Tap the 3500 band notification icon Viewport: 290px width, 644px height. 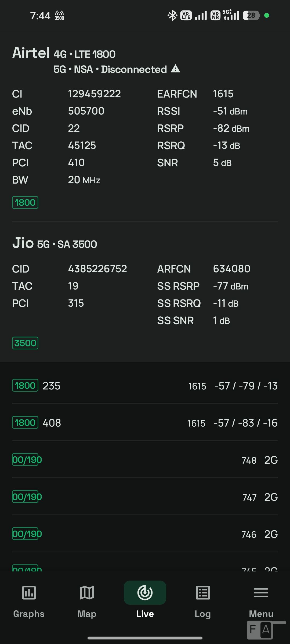(x=59, y=15)
